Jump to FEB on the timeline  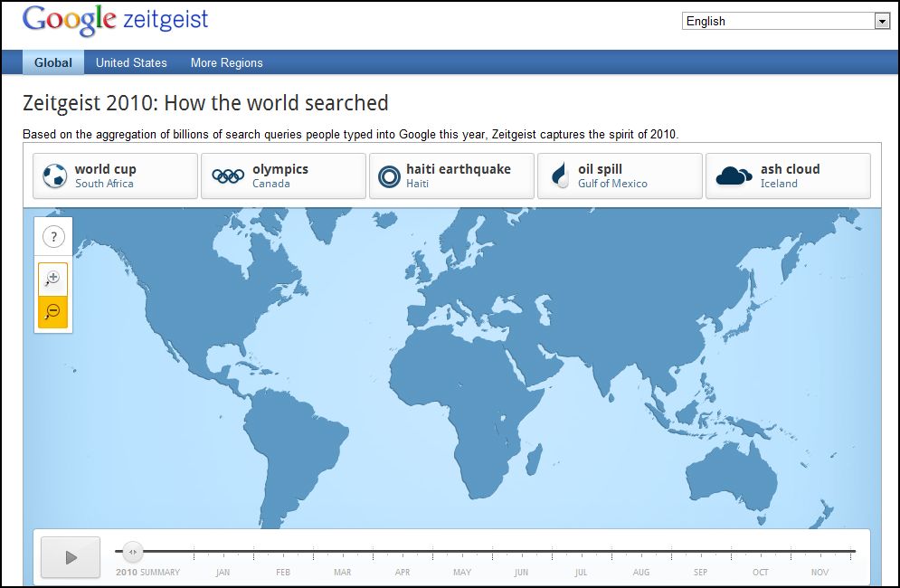coord(283,572)
